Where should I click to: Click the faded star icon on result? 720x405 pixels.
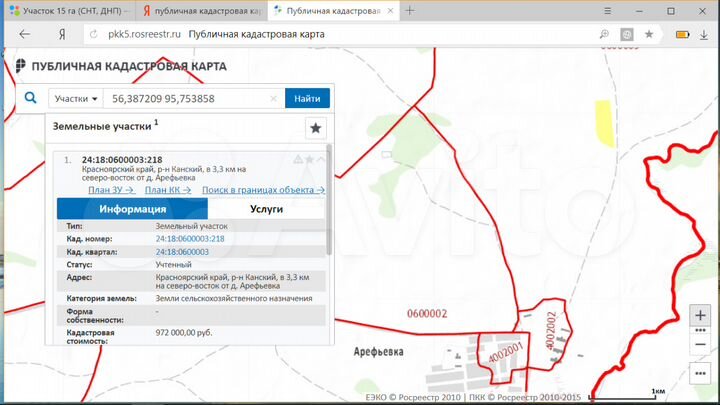point(309,159)
